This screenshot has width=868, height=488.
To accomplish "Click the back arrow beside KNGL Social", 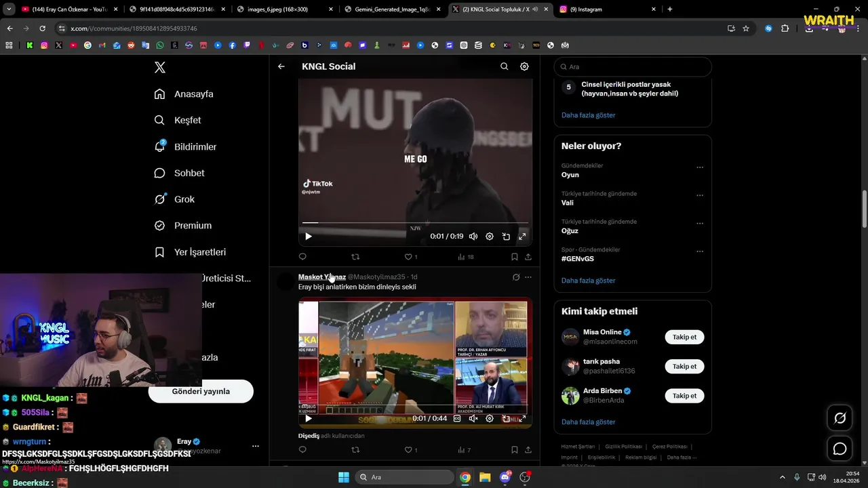I will pos(281,66).
